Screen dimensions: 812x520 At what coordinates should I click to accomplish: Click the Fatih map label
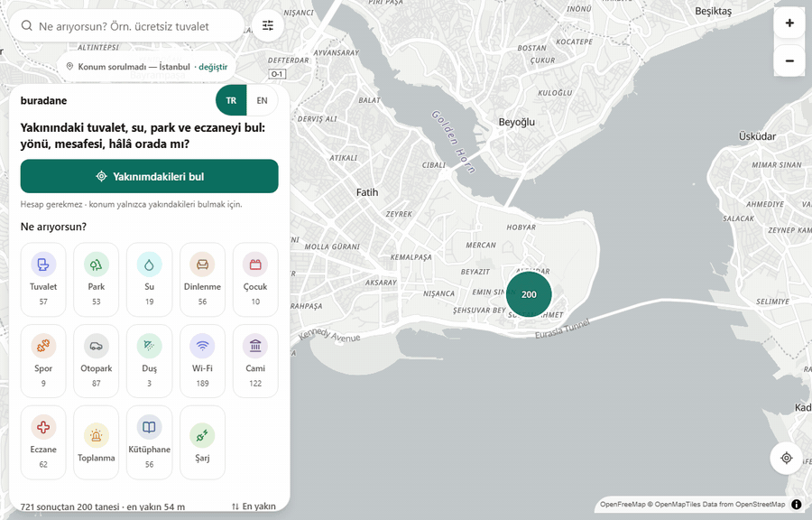pyautogui.click(x=367, y=192)
